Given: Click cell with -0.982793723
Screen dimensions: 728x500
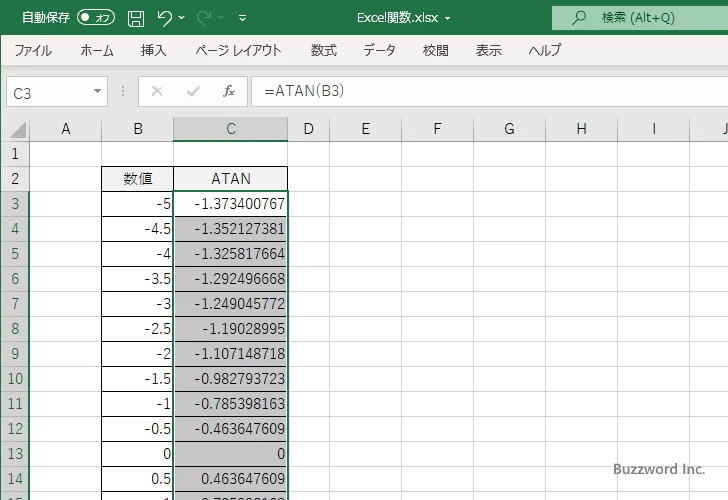Looking at the screenshot, I should pos(231,379).
